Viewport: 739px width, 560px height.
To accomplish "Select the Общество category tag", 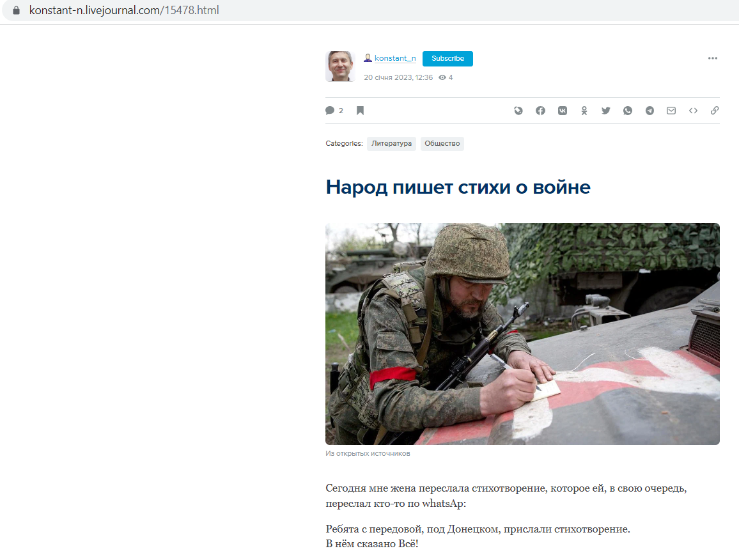I will (442, 144).
